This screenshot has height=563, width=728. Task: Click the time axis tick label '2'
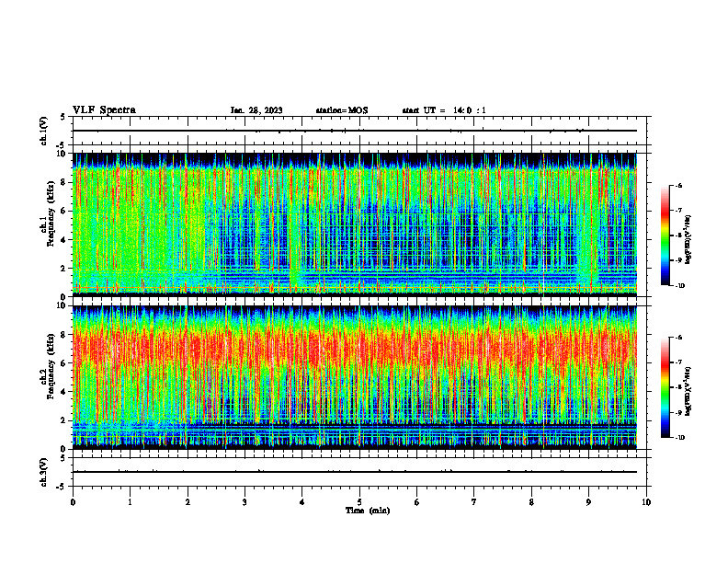click(188, 502)
